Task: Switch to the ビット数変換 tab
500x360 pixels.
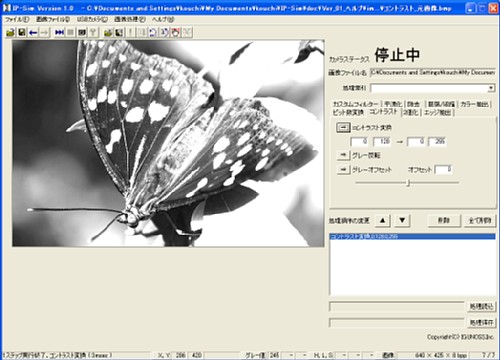Action: click(348, 112)
